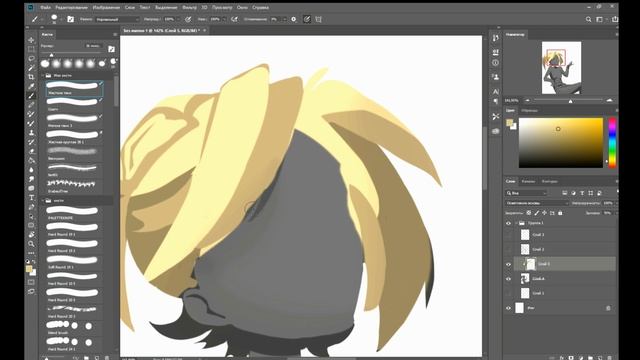Close the open document tab
Image resolution: width=640 pixels, height=360 pixels.
coord(204,30)
